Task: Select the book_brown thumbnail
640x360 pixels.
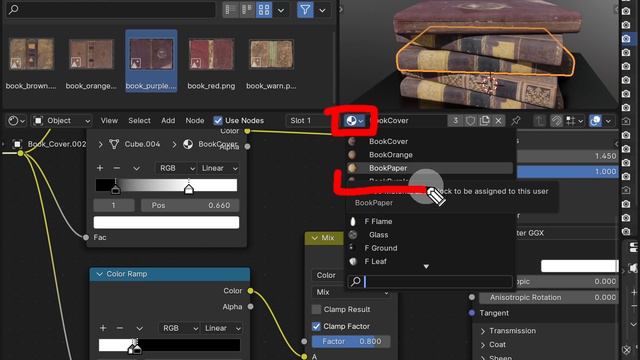Action: 31,61
